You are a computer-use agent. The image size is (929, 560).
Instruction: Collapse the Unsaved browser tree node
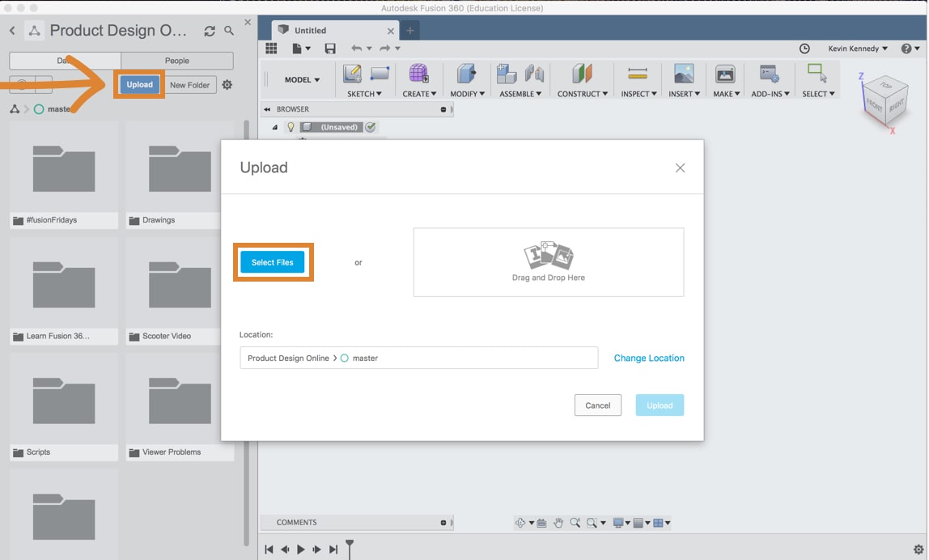pos(275,127)
